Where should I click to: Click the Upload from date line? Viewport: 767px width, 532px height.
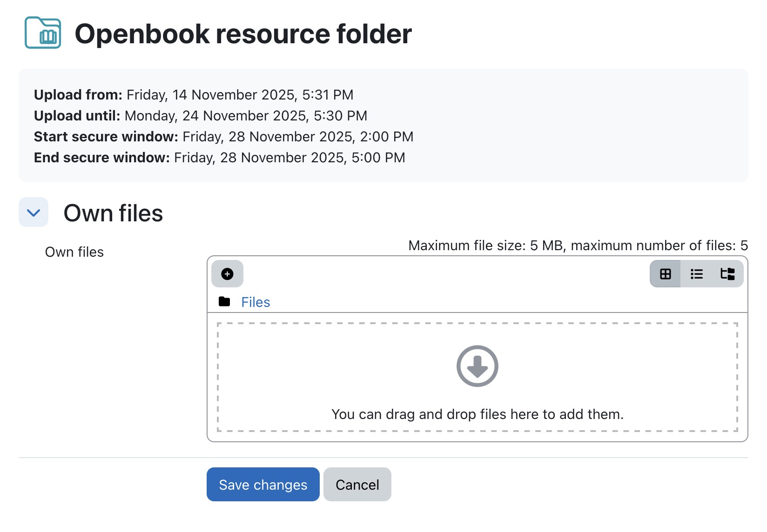click(x=194, y=95)
